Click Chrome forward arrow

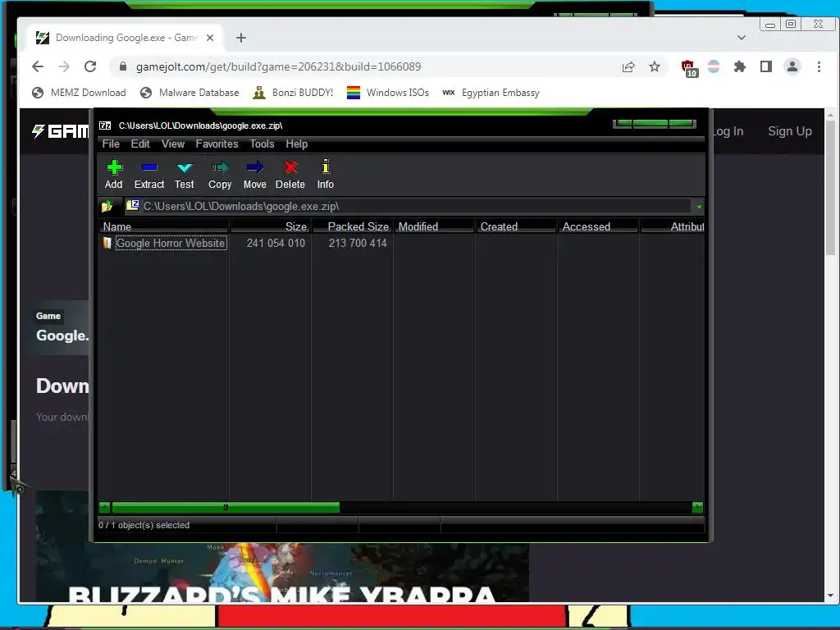point(64,66)
